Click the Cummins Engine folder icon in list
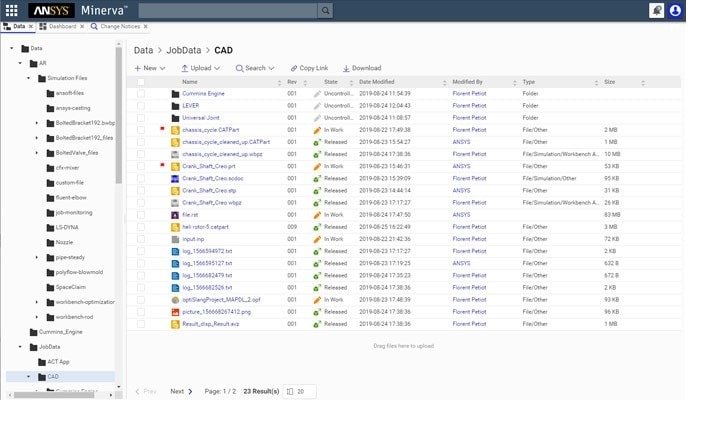710x436 pixels. 175,94
